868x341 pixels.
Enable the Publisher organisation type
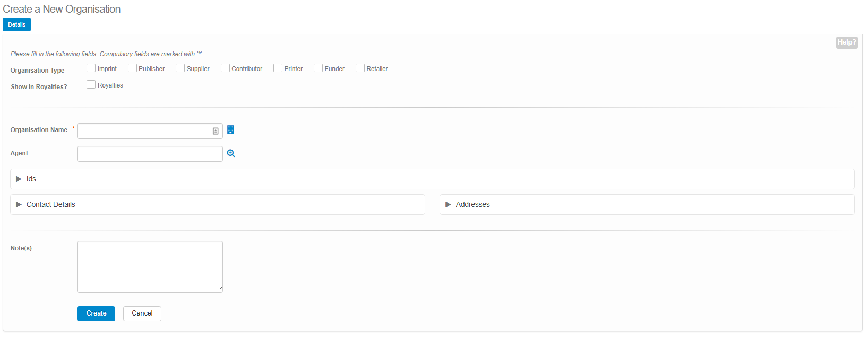(132, 68)
